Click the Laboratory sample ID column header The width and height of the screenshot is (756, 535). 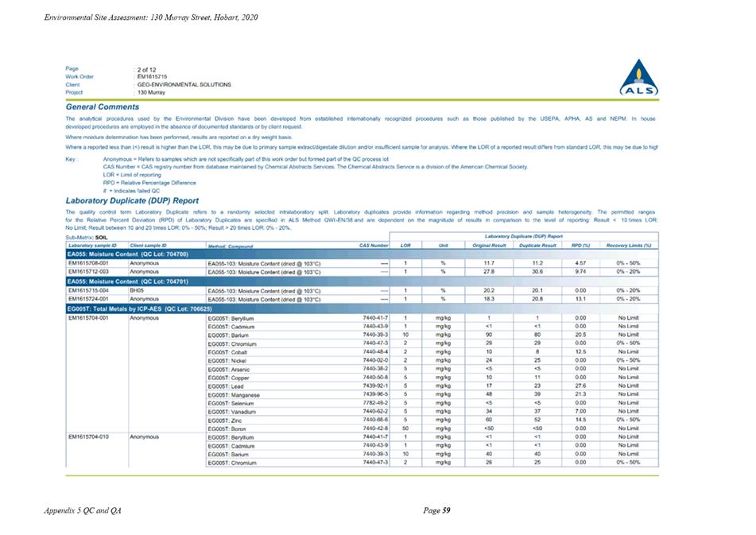click(92, 246)
